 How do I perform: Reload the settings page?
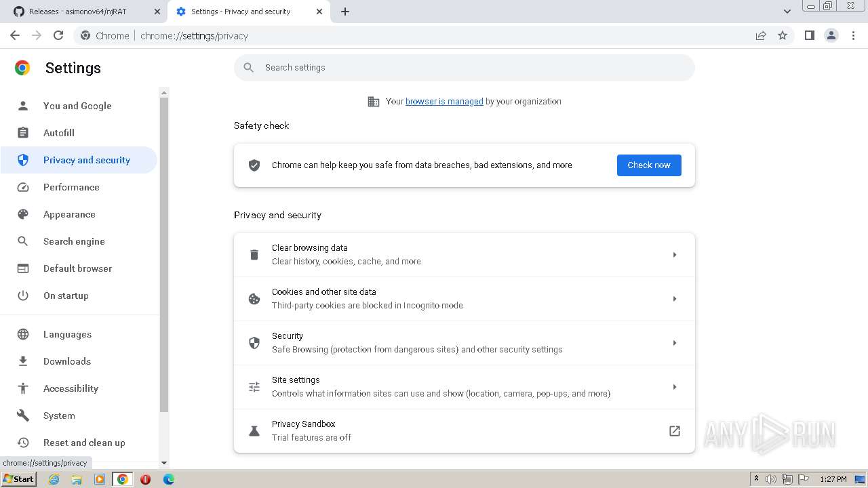[58, 35]
